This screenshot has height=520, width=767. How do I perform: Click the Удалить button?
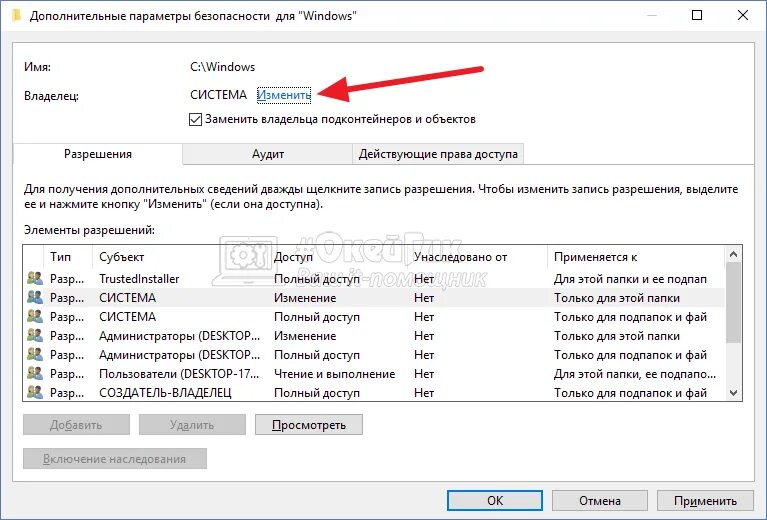(192, 425)
